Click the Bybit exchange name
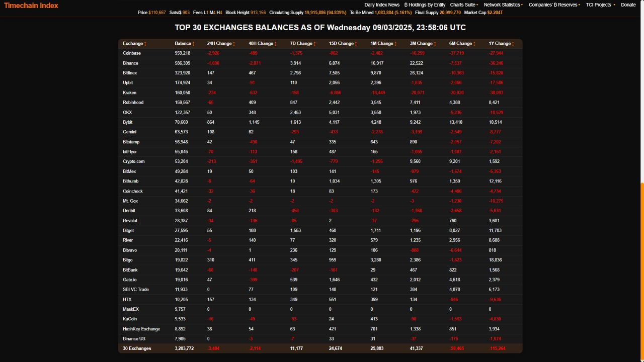 pos(127,122)
